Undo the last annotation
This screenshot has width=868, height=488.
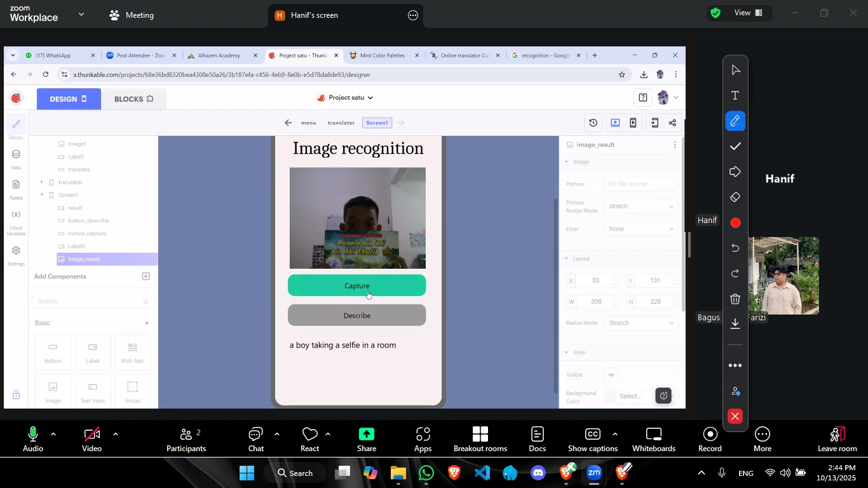click(735, 248)
